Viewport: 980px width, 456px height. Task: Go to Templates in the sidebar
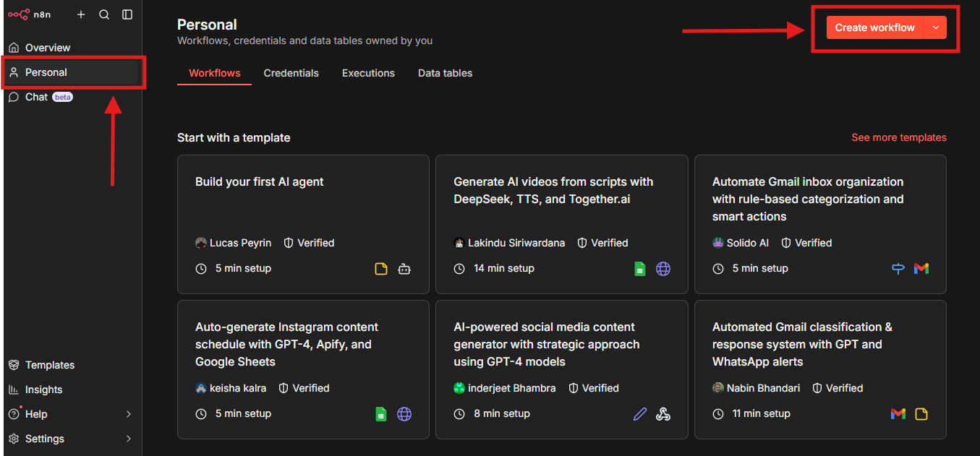tap(49, 365)
